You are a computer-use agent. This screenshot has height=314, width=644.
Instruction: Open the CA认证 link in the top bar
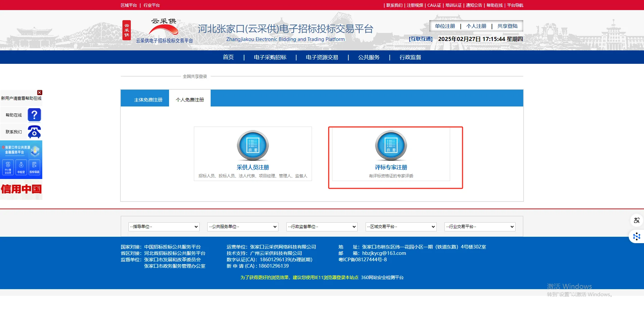(x=434, y=5)
